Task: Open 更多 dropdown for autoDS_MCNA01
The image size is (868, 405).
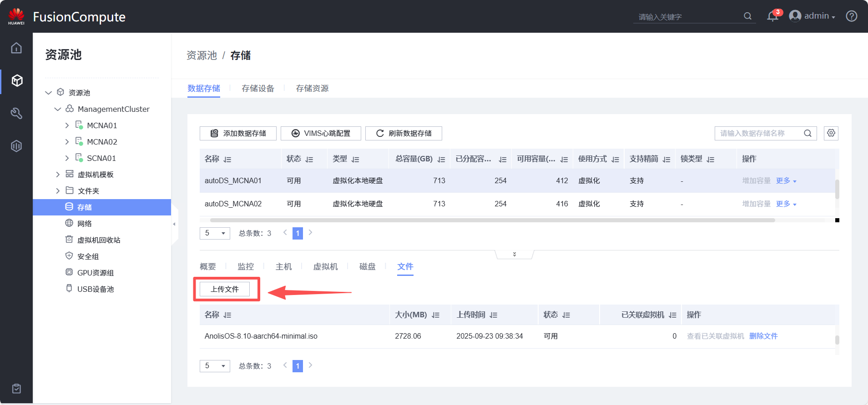Action: point(786,180)
